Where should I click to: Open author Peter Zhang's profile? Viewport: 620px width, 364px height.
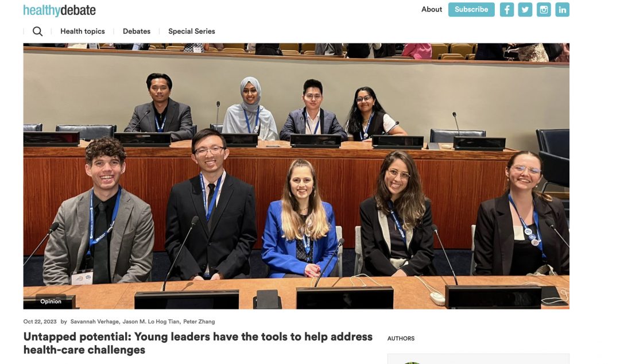pyautogui.click(x=199, y=322)
